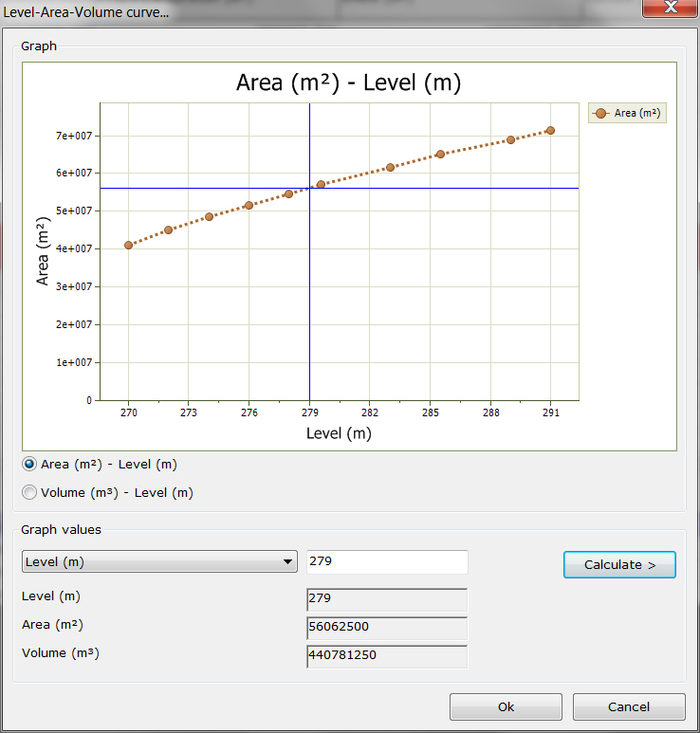
Task: Pick the data point near level 289
Action: click(510, 140)
